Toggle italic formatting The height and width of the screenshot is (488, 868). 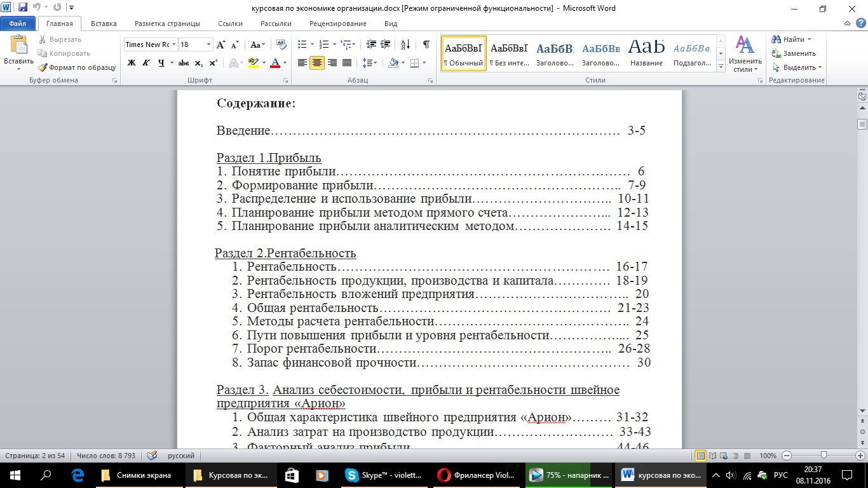pos(146,63)
